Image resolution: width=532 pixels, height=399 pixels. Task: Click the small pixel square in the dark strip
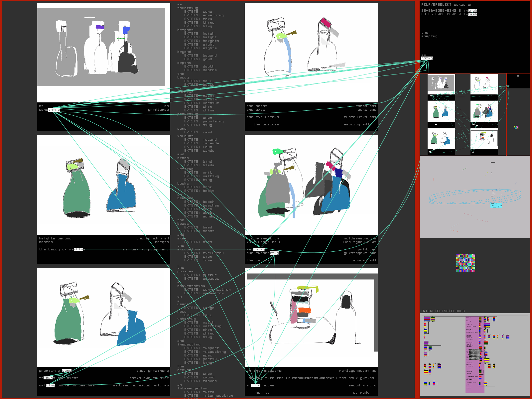516,127
